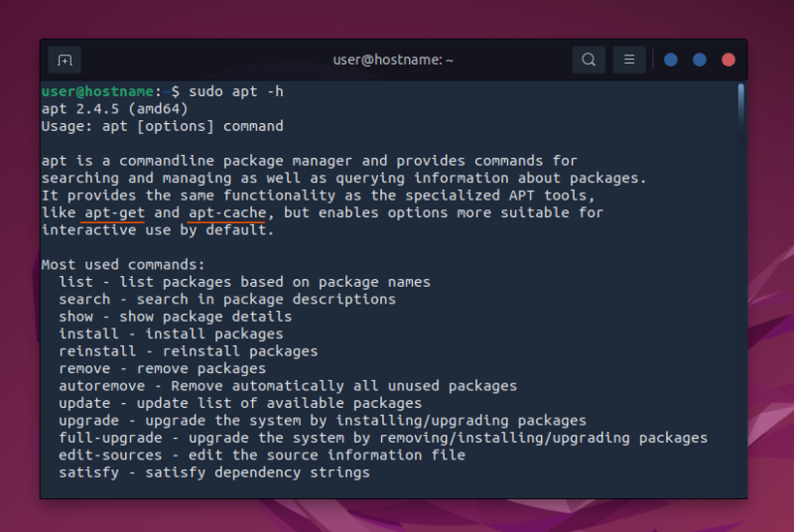794x532 pixels.
Task: Click the full-upgrade command description line
Action: point(383,438)
